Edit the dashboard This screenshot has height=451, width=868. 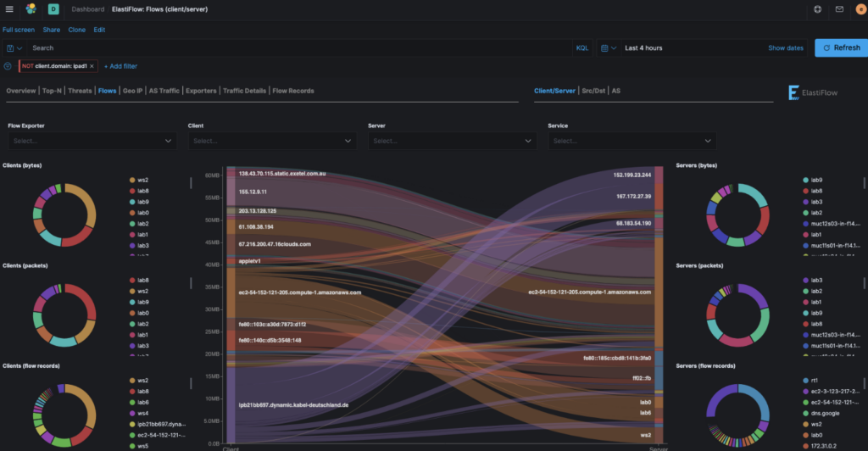click(x=99, y=30)
